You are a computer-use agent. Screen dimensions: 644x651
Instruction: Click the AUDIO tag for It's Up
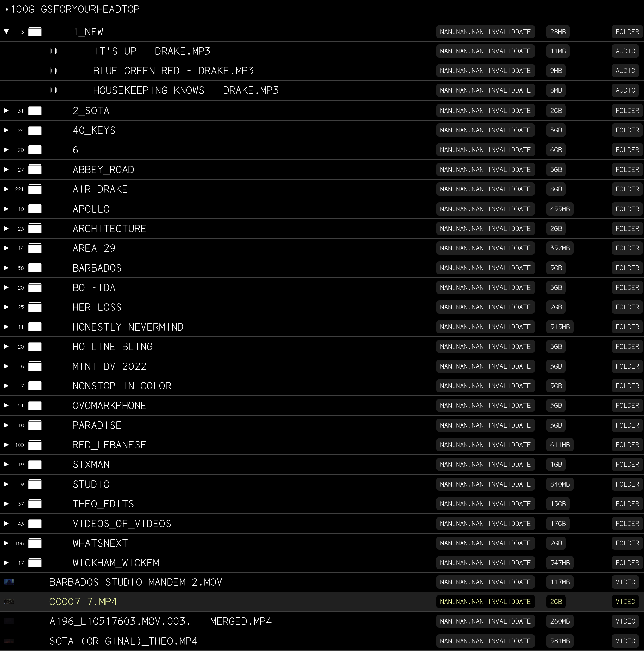click(x=625, y=51)
